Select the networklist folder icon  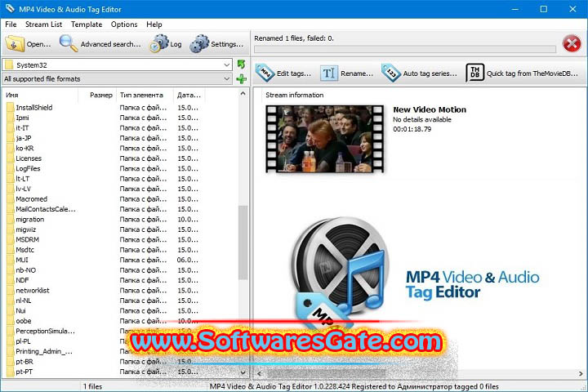tap(10, 291)
